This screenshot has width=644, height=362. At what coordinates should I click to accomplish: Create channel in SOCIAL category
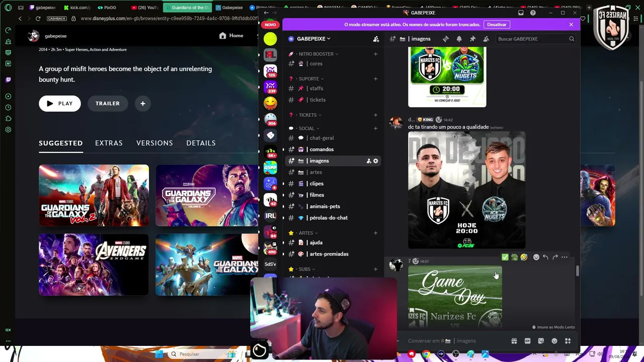click(375, 129)
